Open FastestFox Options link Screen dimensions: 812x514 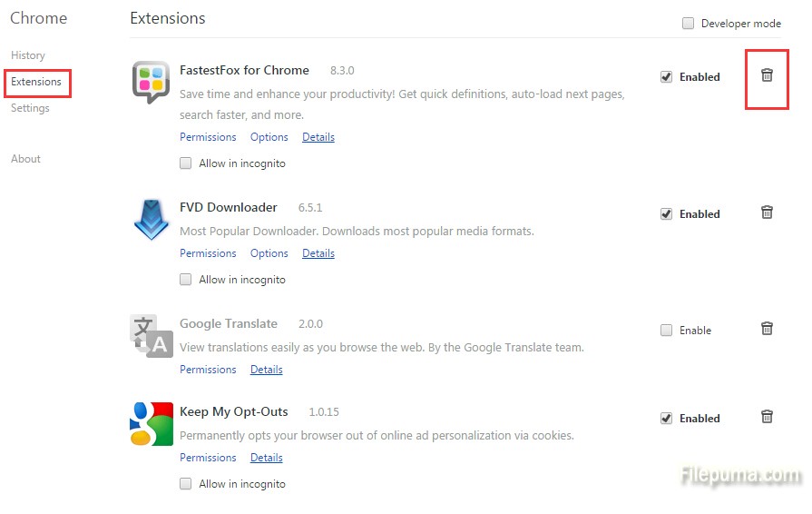point(269,137)
